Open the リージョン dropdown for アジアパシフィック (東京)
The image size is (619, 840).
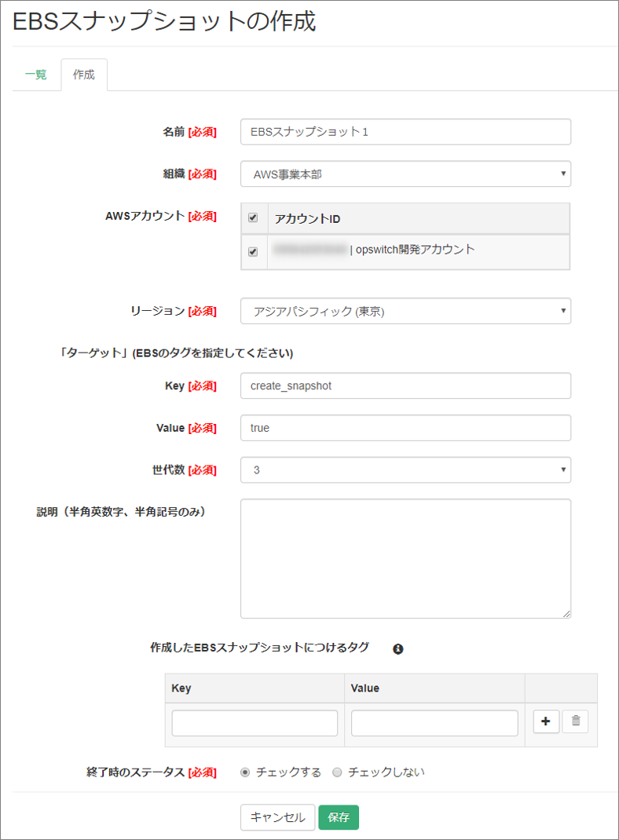click(405, 311)
